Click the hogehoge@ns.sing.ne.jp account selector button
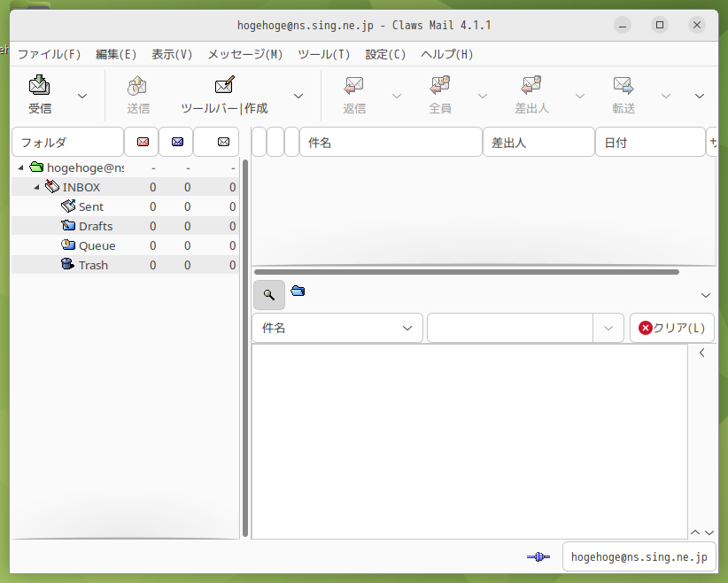The width and height of the screenshot is (728, 583). pos(639,556)
